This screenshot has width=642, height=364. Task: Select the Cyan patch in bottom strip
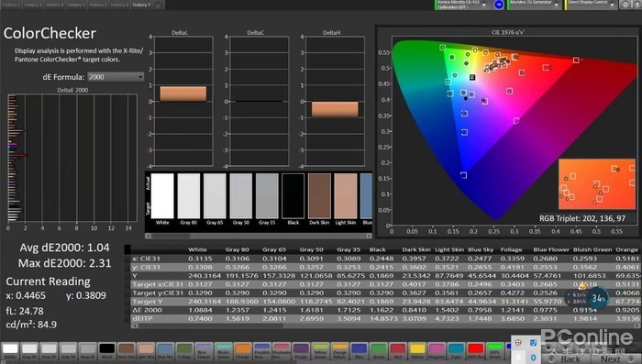point(456,351)
